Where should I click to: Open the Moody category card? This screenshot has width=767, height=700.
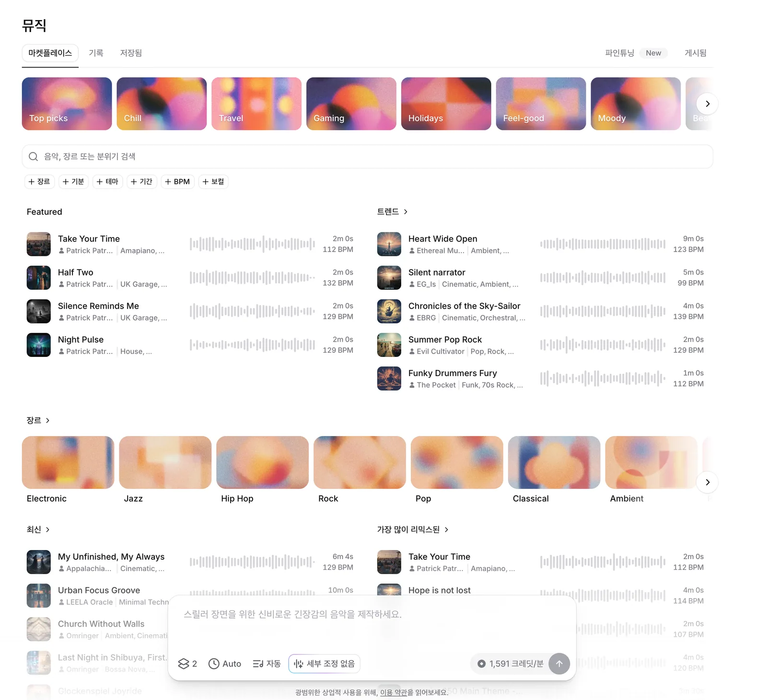636,104
